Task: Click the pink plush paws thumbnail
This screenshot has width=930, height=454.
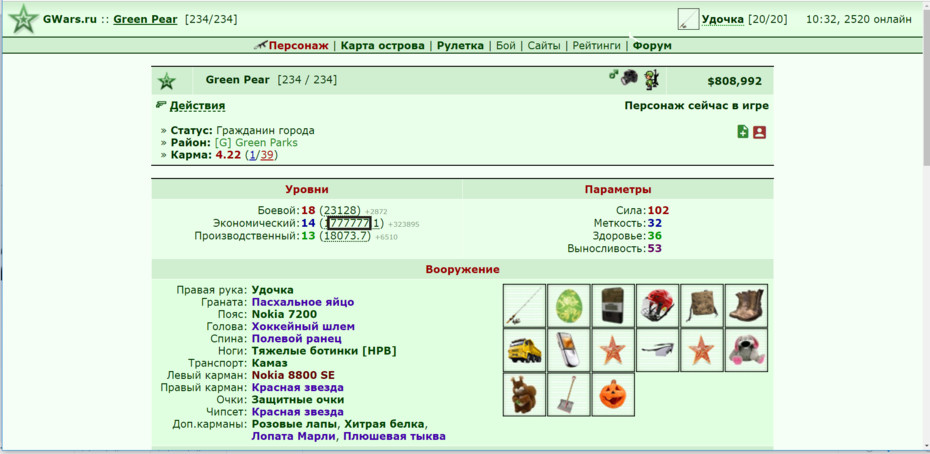Action: [x=747, y=350]
